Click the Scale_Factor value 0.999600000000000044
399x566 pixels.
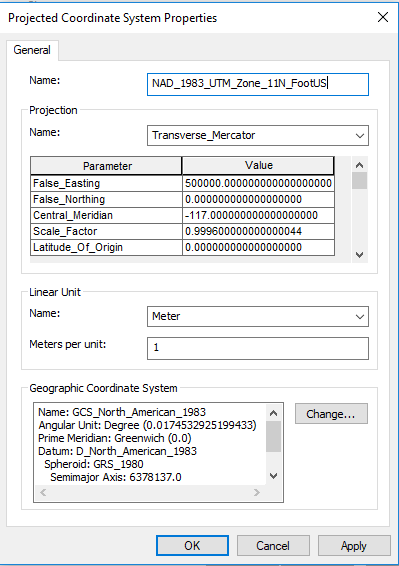tap(258, 231)
